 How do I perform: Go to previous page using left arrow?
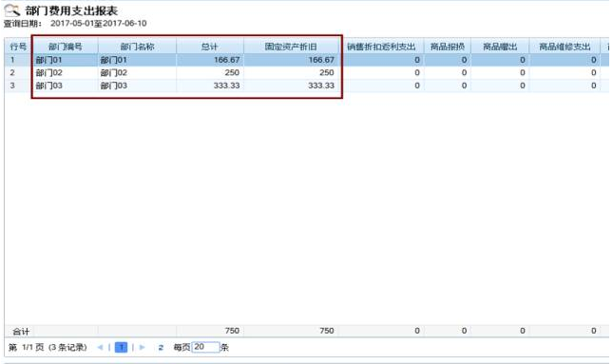coord(100,347)
